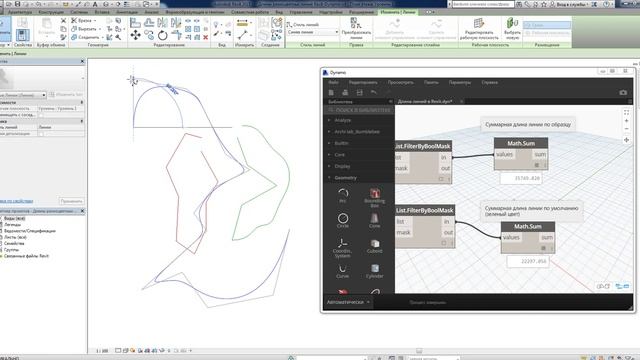Click the Apply button in Properties palette

click(71, 201)
